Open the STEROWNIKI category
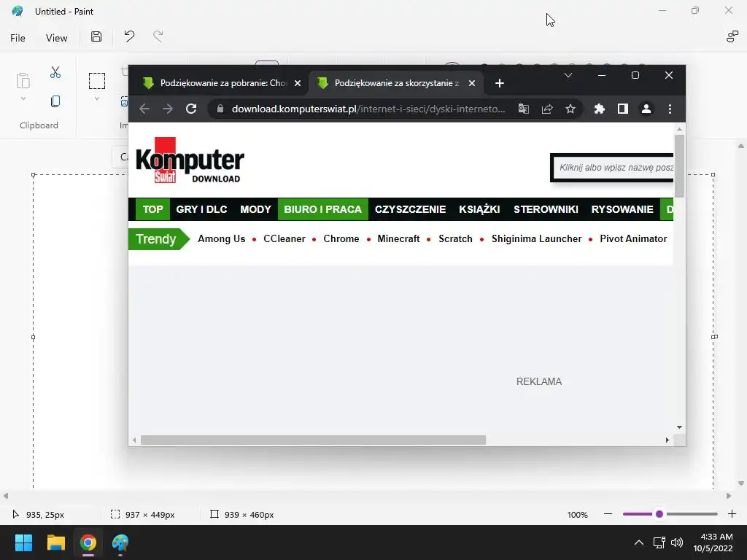747x560 pixels. (x=546, y=209)
